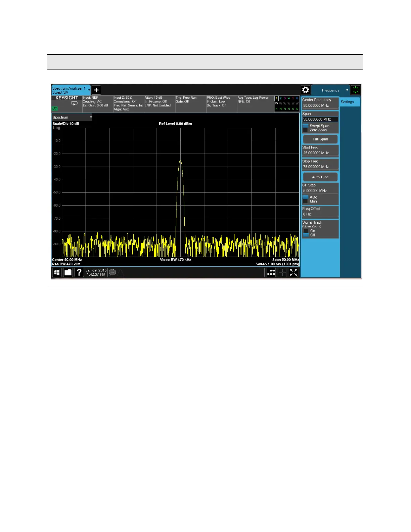The height and width of the screenshot is (532, 411).
Task: Select Zero Span option
Action: pyautogui.click(x=315, y=130)
